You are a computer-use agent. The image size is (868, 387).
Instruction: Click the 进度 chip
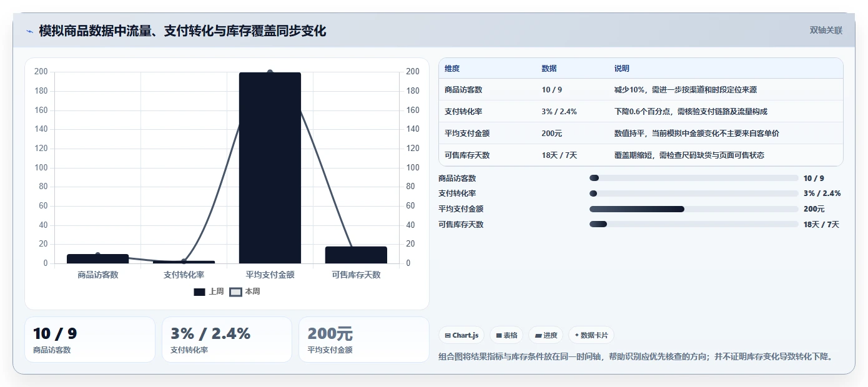[546, 335]
